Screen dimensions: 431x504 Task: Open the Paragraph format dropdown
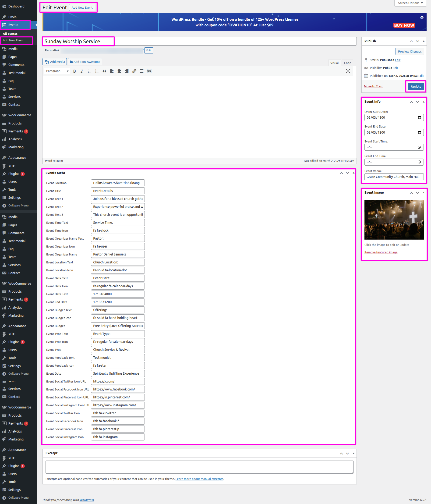point(58,71)
